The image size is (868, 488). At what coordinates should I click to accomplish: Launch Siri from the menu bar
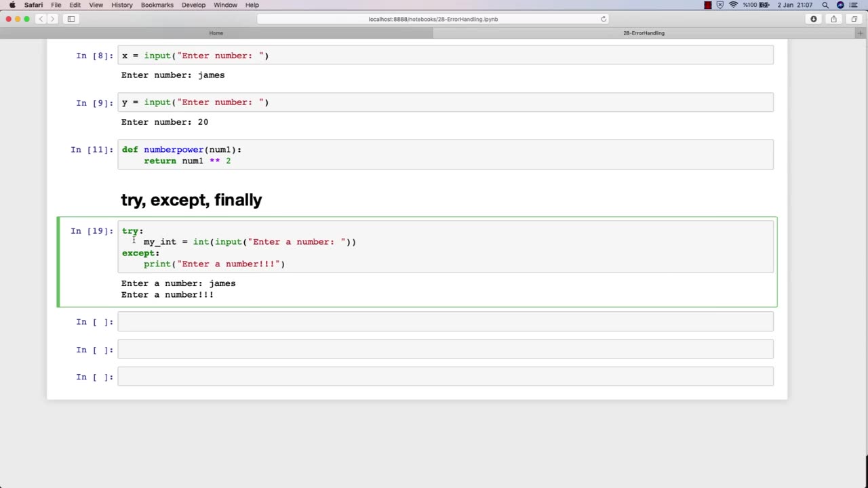(x=840, y=5)
